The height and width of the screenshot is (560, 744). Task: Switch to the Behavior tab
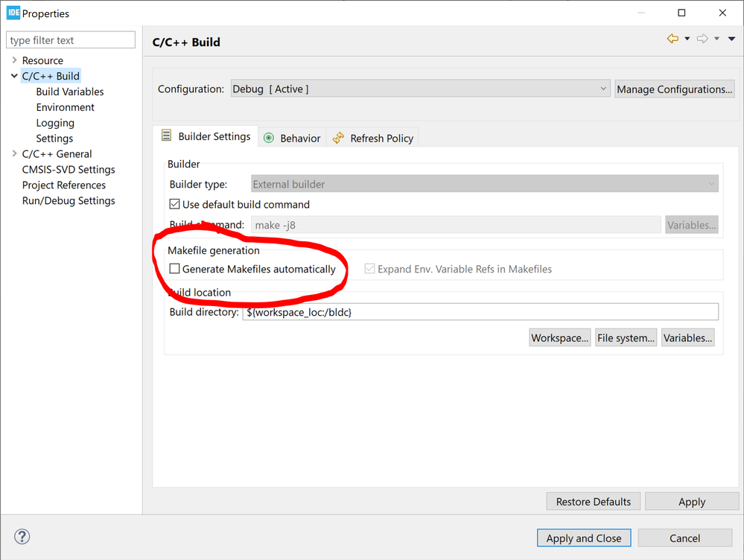point(293,139)
